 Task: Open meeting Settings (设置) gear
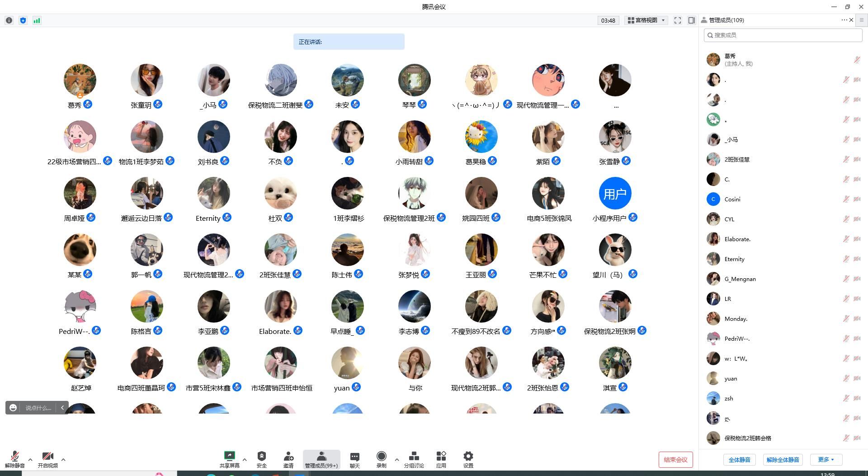pos(468,457)
